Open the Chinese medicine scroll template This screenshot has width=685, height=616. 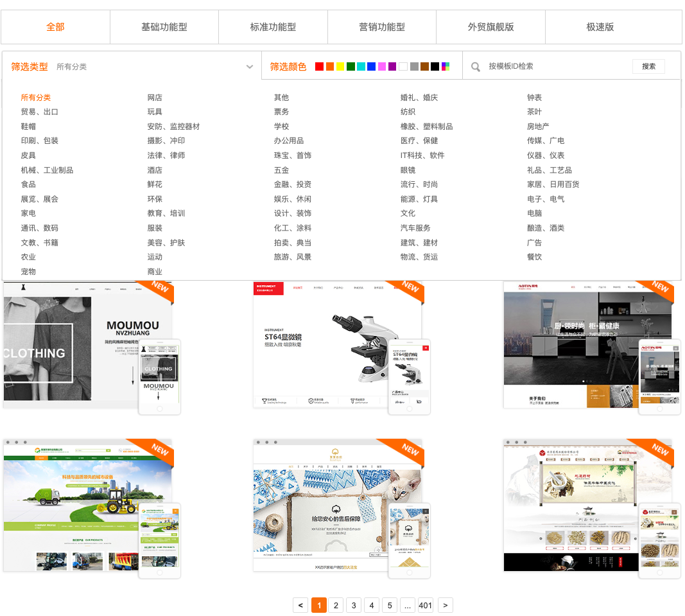(592, 509)
